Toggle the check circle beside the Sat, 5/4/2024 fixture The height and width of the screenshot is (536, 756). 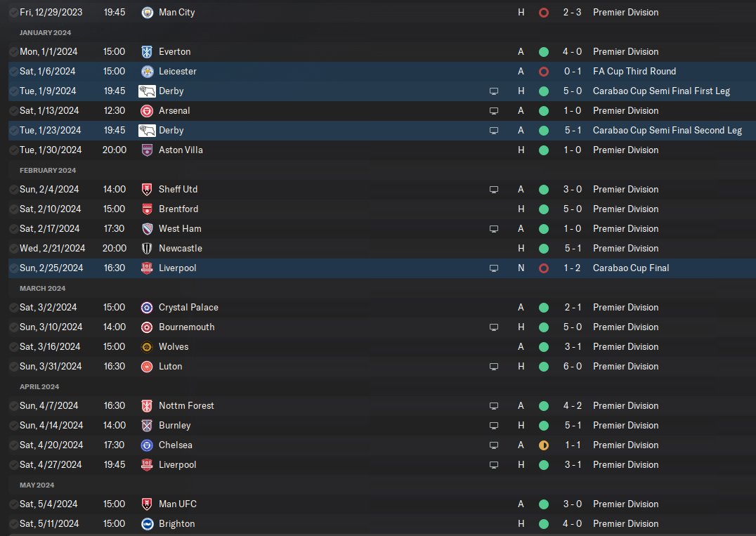click(14, 504)
